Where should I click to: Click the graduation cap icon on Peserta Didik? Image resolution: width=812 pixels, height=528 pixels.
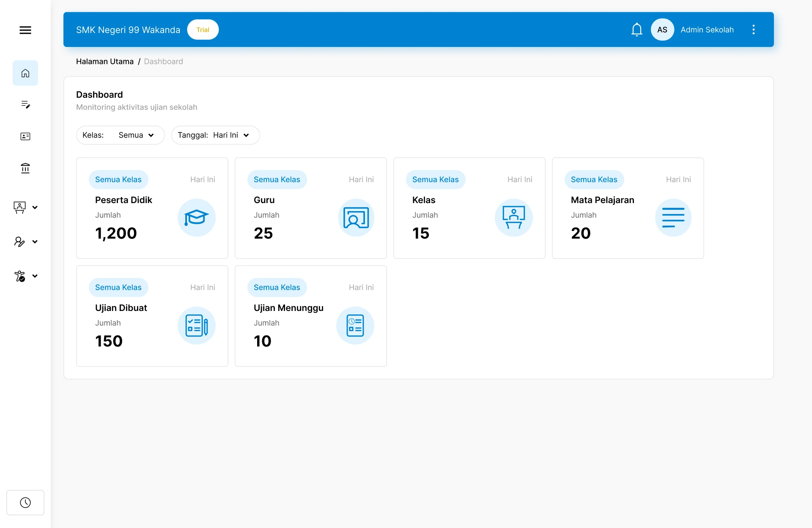click(197, 218)
